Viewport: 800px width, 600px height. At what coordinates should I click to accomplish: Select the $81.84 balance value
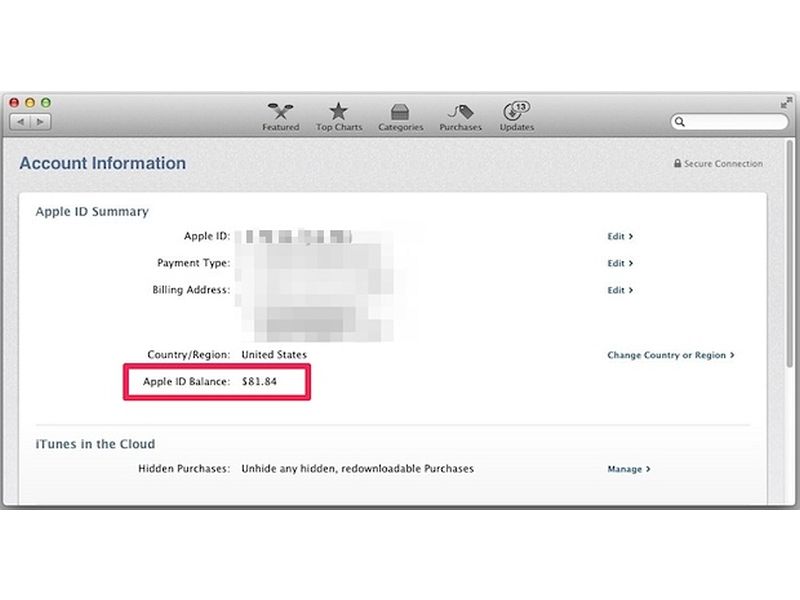tap(259, 382)
